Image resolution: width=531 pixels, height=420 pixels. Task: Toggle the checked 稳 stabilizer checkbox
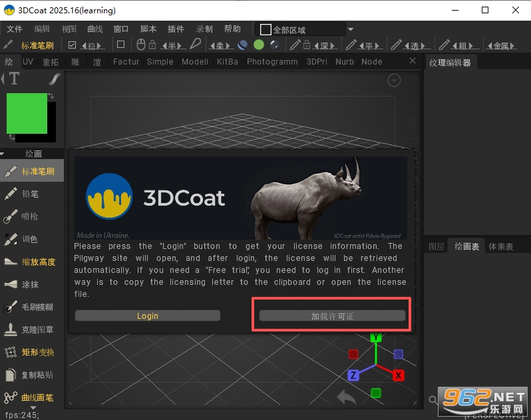click(72, 45)
